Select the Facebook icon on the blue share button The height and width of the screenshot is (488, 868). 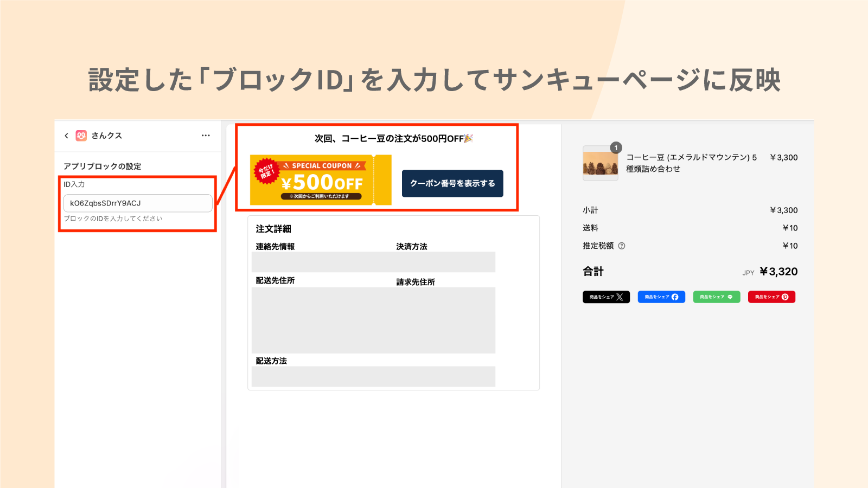(x=676, y=297)
